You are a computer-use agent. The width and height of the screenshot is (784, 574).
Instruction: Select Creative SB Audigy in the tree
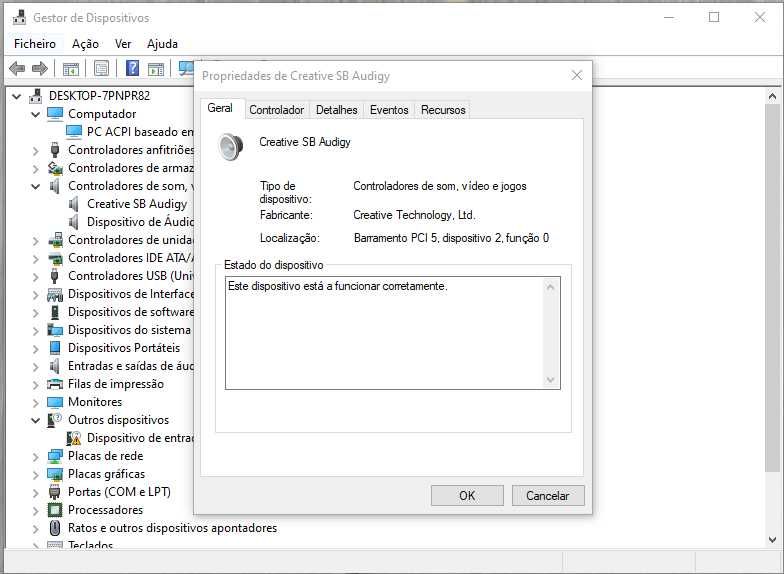[137, 204]
